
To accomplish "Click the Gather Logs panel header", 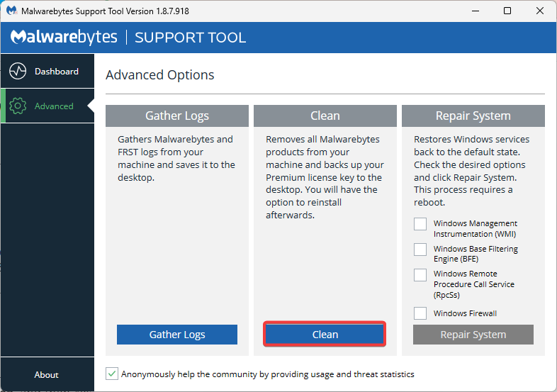I will click(177, 116).
